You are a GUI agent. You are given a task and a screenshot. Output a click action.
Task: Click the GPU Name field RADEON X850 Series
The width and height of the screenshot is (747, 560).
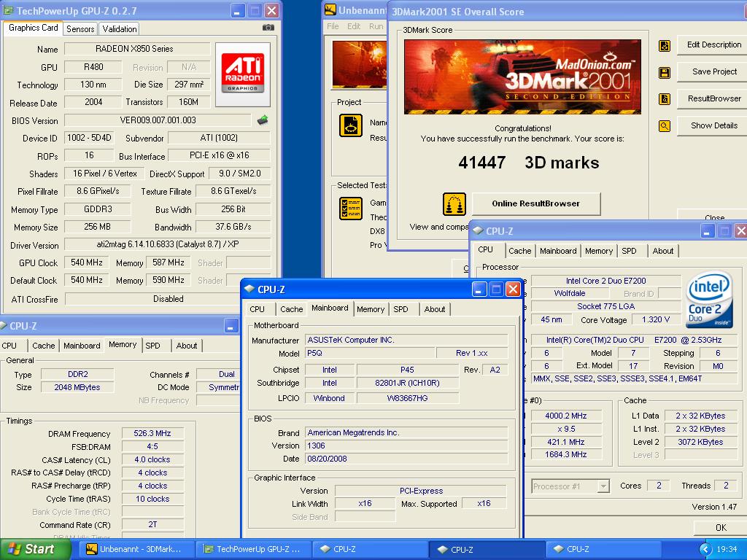[x=136, y=49]
